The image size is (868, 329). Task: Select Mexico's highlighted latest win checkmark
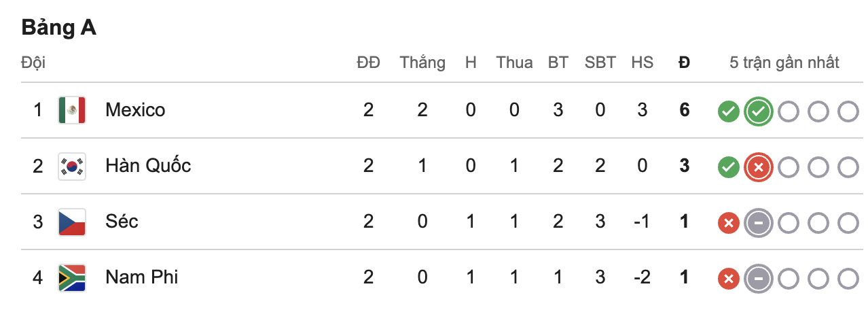coord(759,111)
